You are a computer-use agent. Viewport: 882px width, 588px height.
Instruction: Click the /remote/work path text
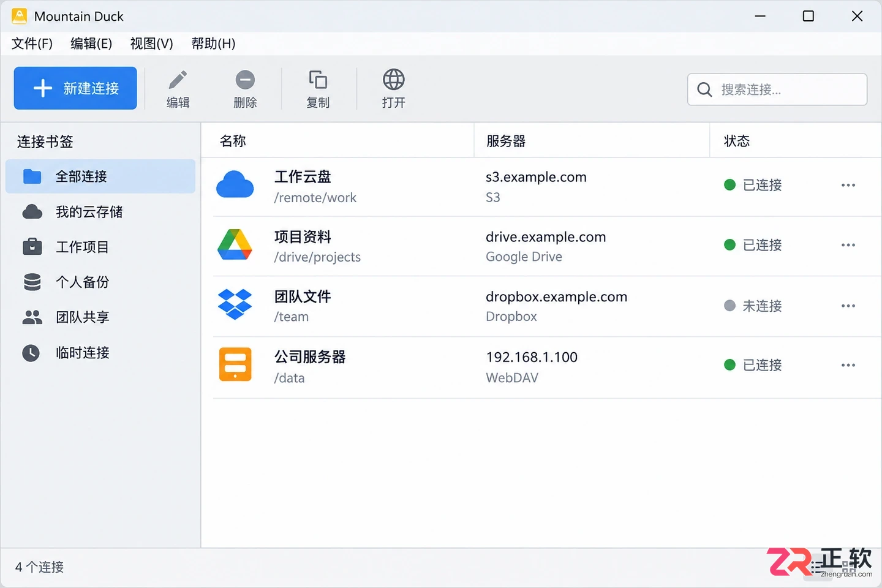tap(315, 198)
